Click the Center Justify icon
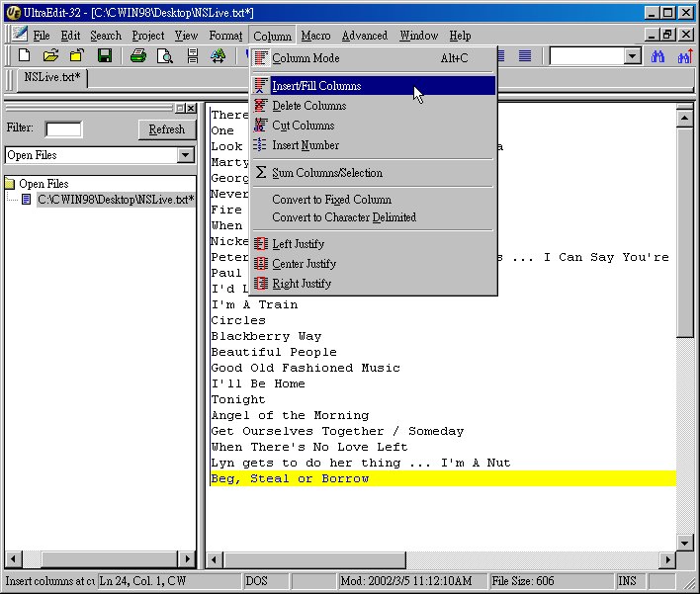 tap(261, 263)
